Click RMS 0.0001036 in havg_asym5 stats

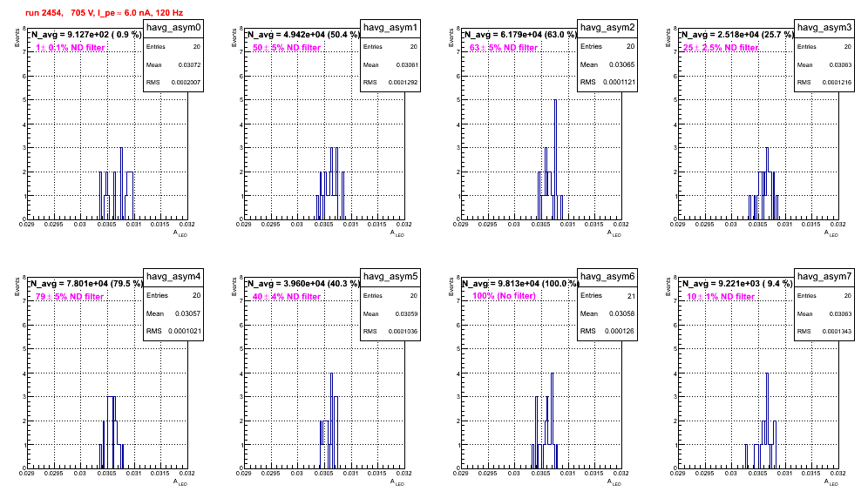point(390,332)
